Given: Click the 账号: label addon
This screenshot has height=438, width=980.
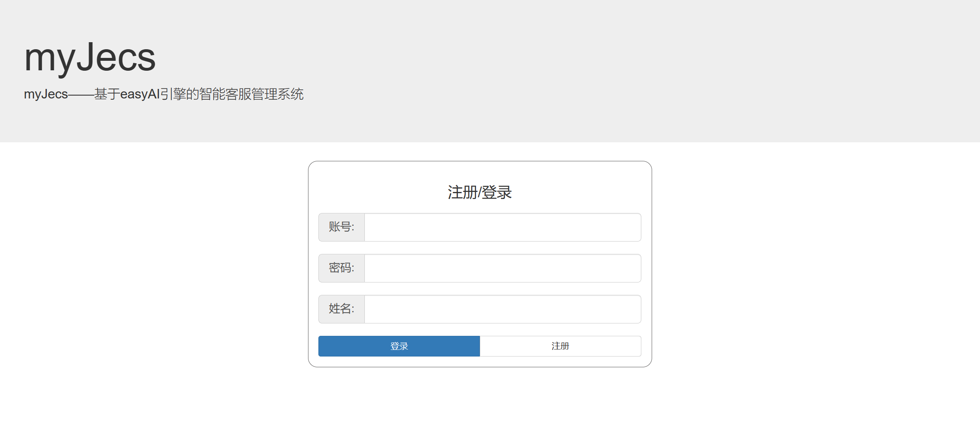Looking at the screenshot, I should pos(341,227).
